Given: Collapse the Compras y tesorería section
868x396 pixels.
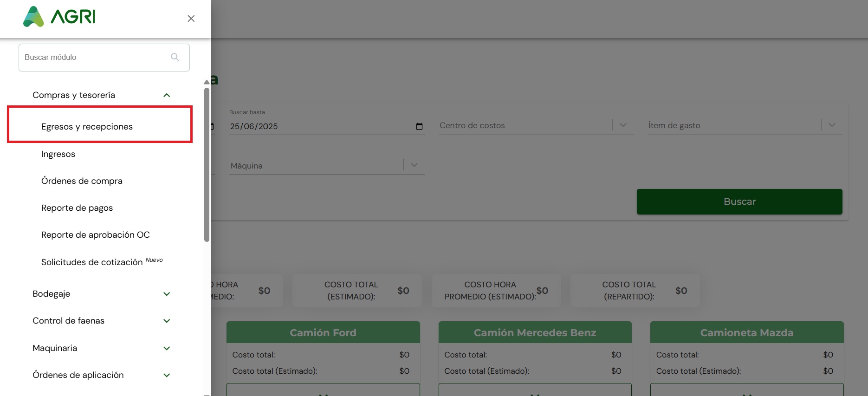Looking at the screenshot, I should pyautogui.click(x=167, y=95).
